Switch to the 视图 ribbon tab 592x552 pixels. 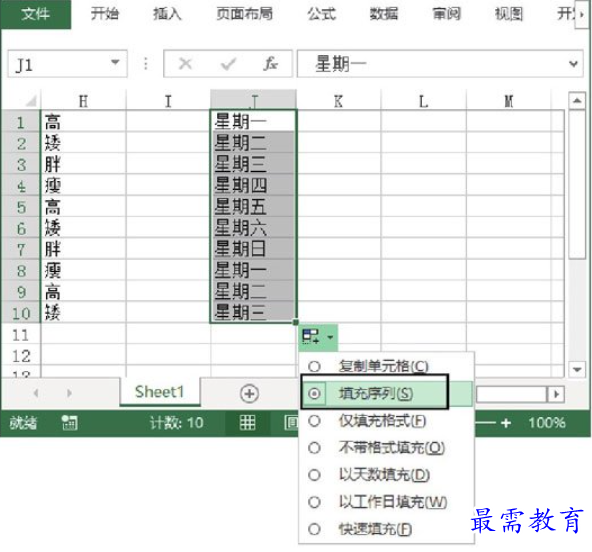click(x=509, y=14)
